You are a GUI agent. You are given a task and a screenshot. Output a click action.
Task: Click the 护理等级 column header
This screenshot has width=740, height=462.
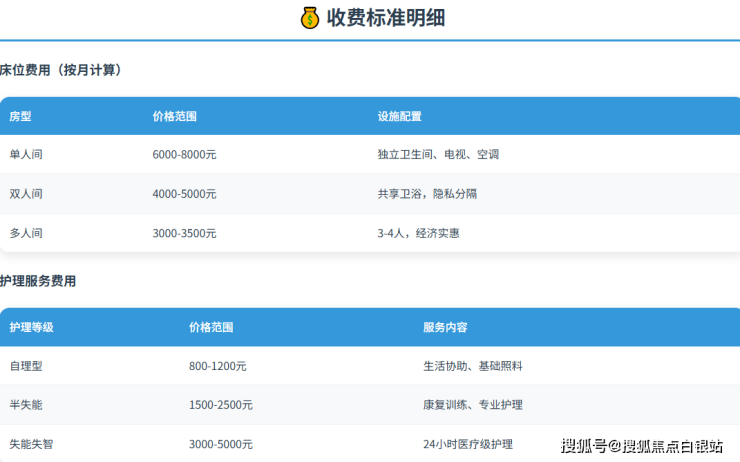[x=31, y=327]
